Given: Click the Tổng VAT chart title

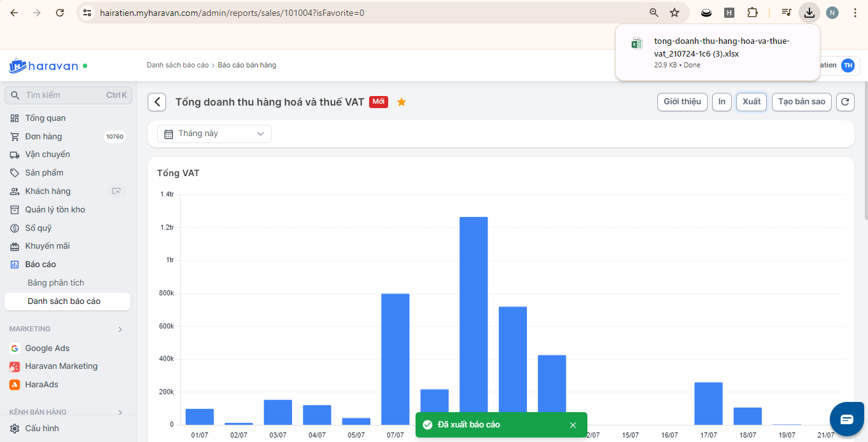Looking at the screenshot, I should 178,173.
